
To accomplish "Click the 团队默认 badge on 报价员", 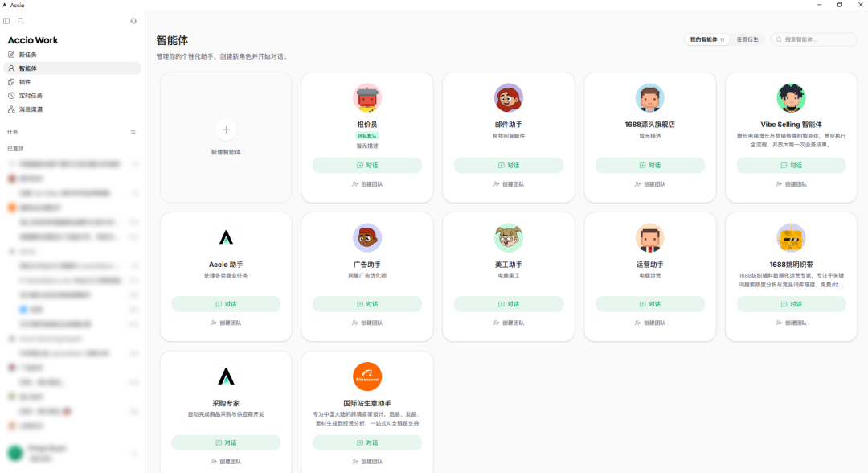I will 367,136.
